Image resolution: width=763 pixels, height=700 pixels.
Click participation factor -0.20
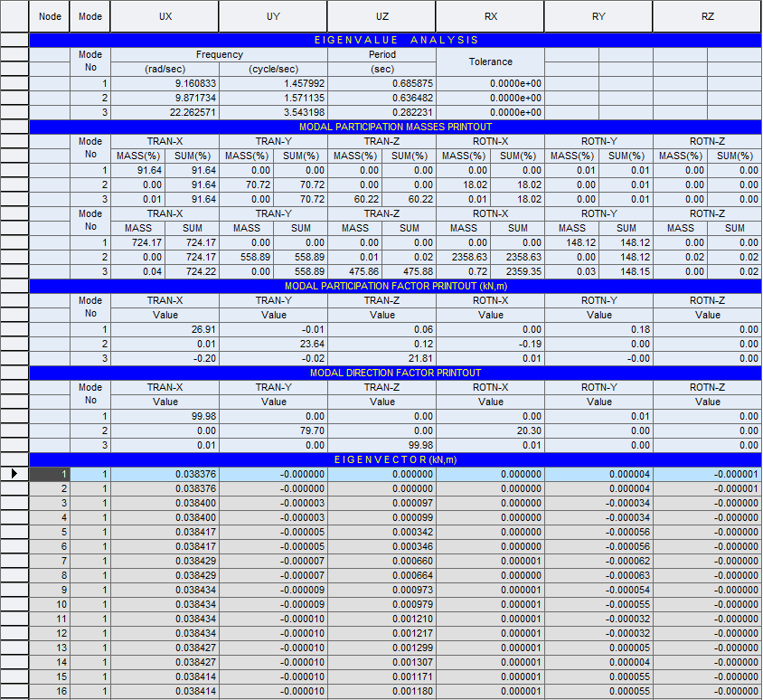tap(165, 358)
